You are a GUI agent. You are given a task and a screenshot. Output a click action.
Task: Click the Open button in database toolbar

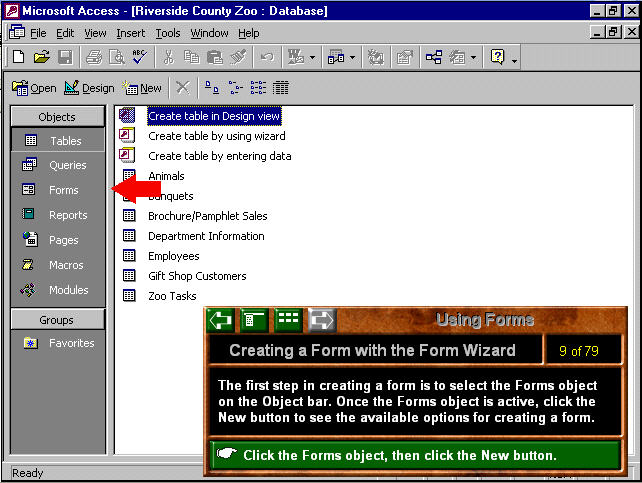coord(34,88)
